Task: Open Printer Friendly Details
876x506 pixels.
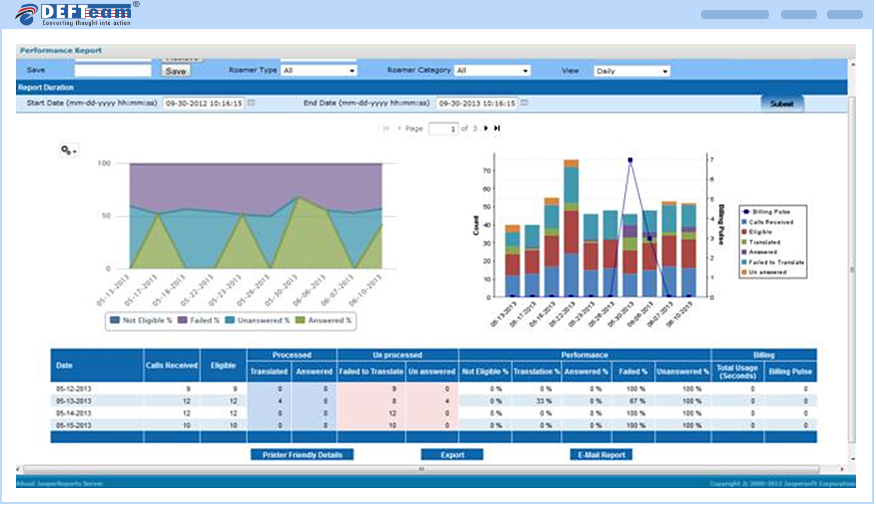Action: [x=301, y=454]
